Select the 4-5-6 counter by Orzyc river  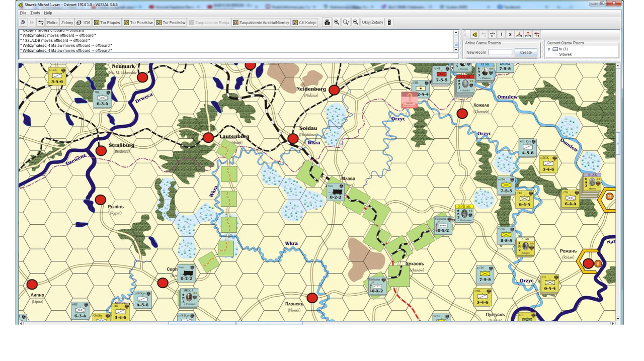pyautogui.click(x=527, y=147)
